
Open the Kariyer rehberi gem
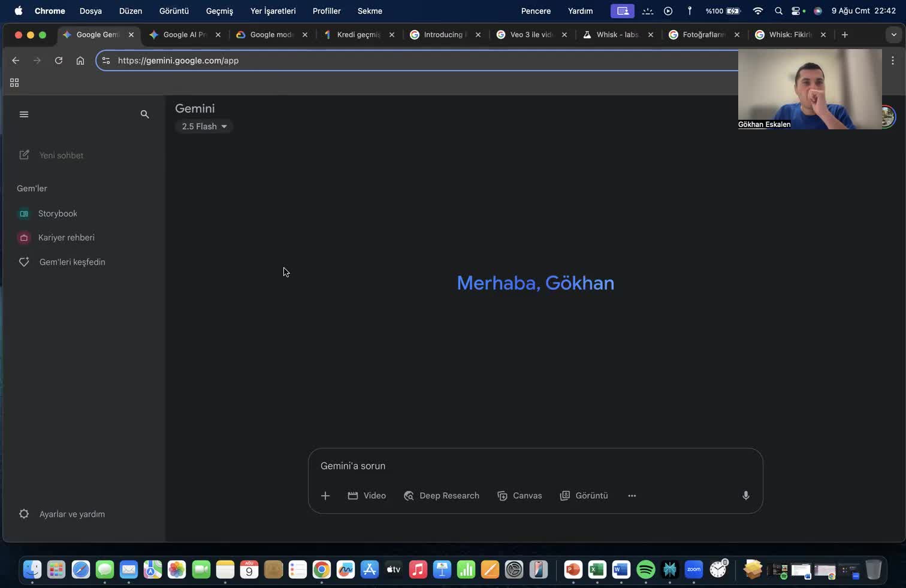[56, 238]
